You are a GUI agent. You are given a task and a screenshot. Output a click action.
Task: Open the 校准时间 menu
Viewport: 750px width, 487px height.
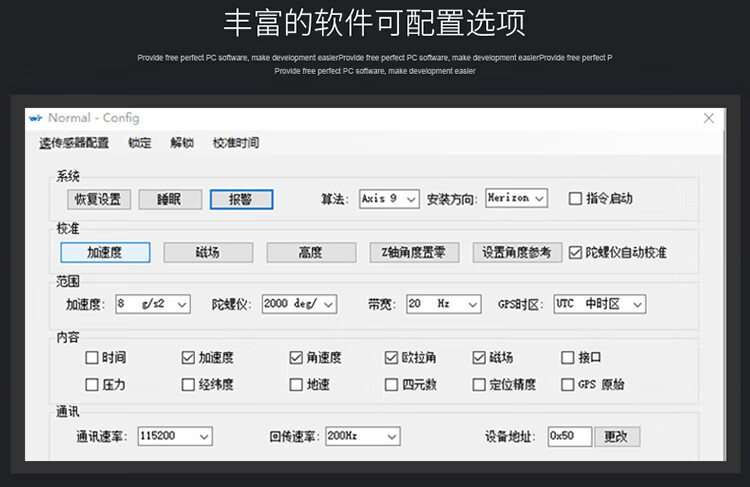[236, 143]
